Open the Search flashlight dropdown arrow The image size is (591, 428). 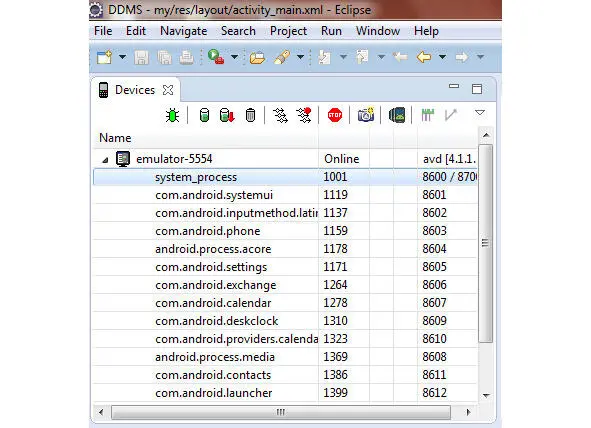click(300, 57)
